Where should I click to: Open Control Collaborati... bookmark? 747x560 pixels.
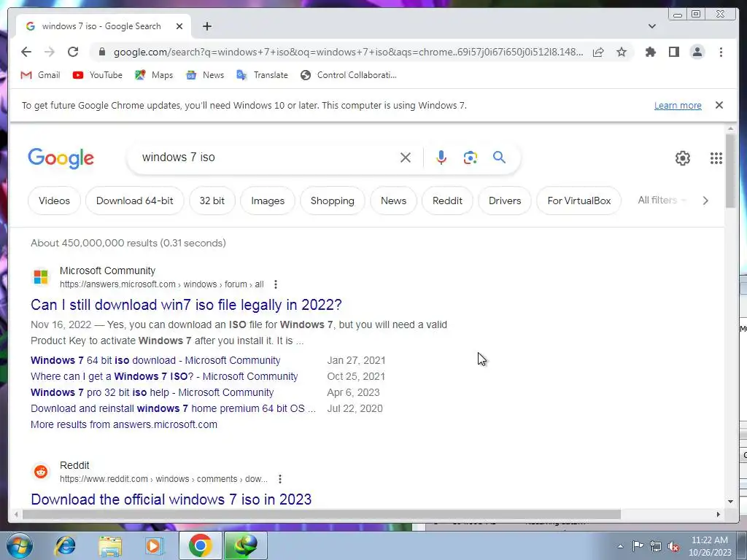[x=349, y=75]
